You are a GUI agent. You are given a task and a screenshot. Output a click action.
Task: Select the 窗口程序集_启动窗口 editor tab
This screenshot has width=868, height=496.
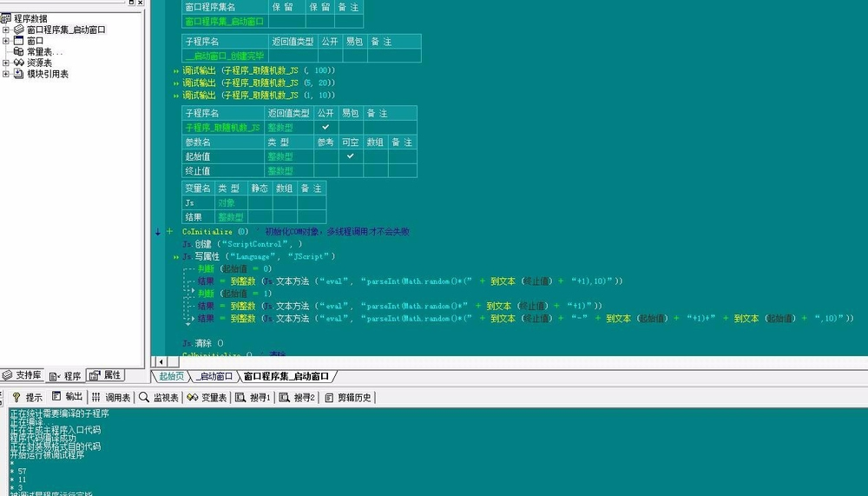click(x=286, y=376)
